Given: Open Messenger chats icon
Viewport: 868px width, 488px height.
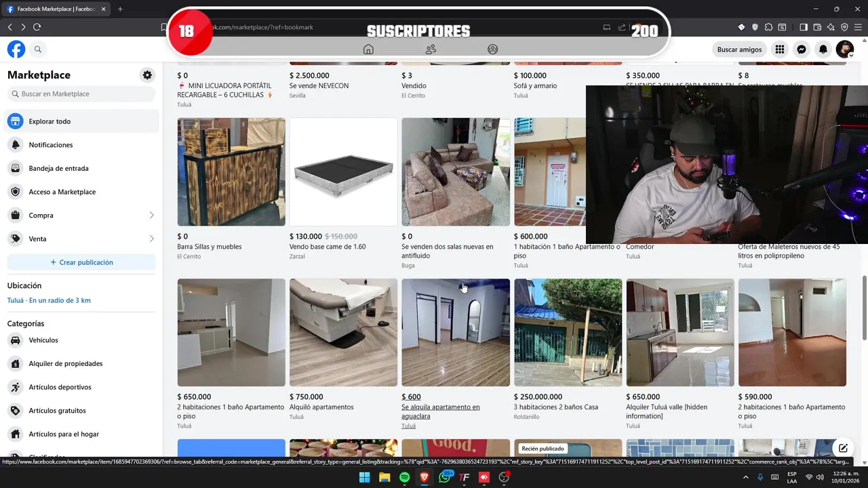Looking at the screenshot, I should tap(802, 49).
